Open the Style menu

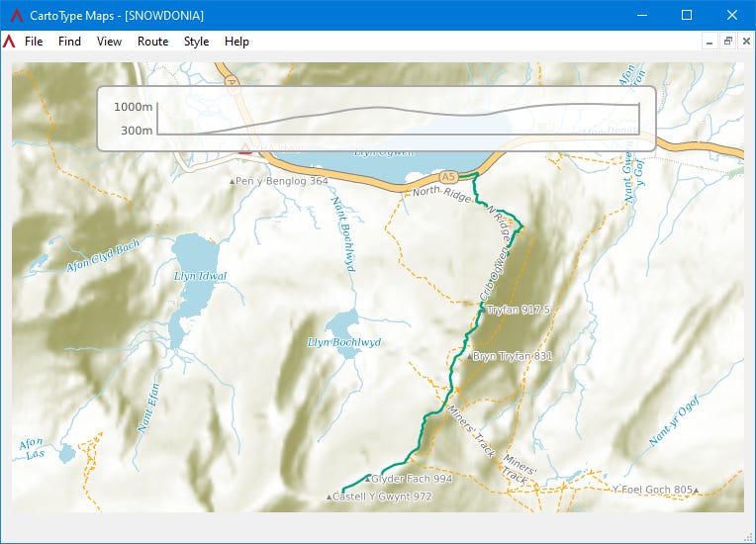(x=196, y=42)
